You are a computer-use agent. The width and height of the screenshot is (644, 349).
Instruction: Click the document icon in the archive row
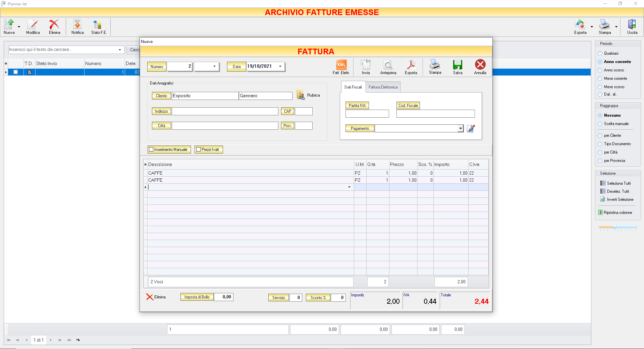click(30, 72)
